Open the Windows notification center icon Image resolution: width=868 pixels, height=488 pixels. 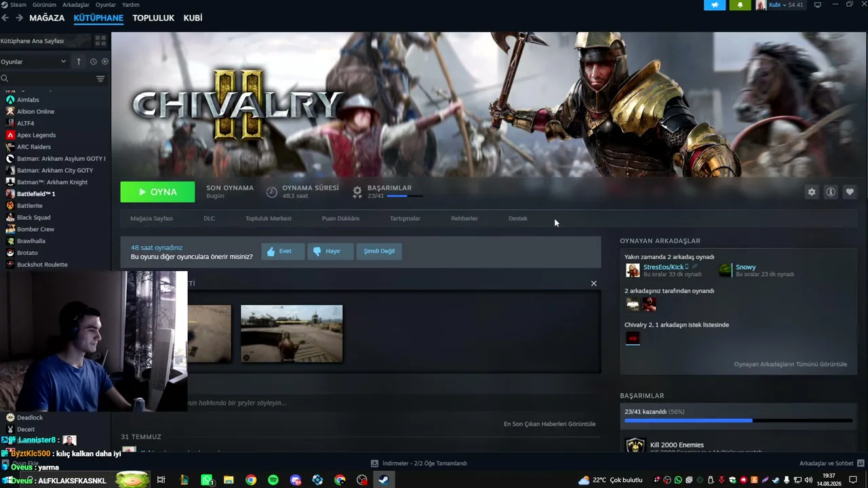point(853,480)
